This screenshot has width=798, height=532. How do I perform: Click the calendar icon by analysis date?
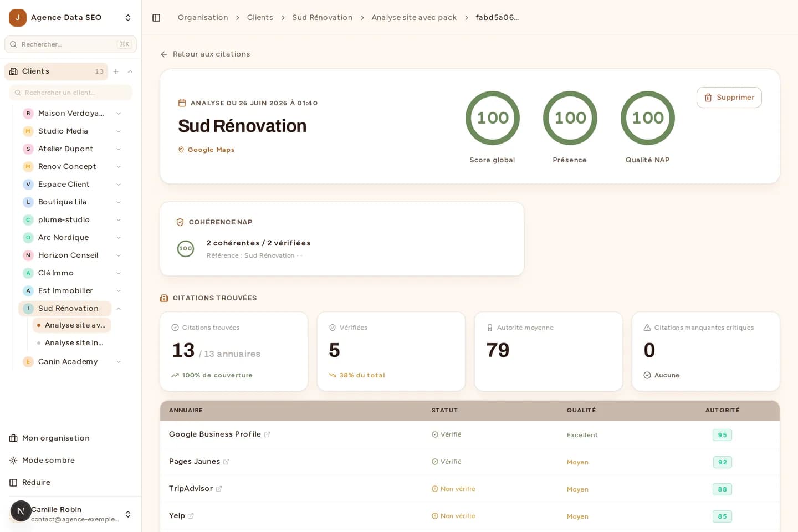click(182, 103)
